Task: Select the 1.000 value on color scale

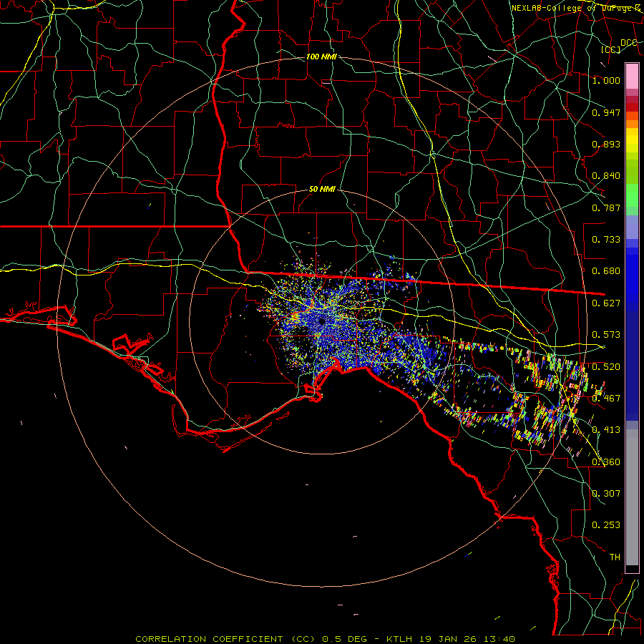Action: [606, 80]
